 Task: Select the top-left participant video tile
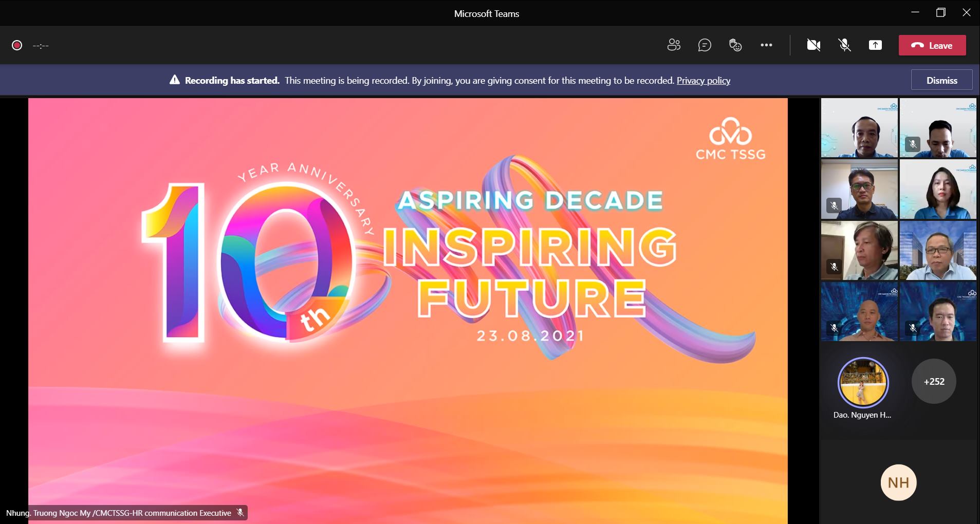tap(859, 128)
